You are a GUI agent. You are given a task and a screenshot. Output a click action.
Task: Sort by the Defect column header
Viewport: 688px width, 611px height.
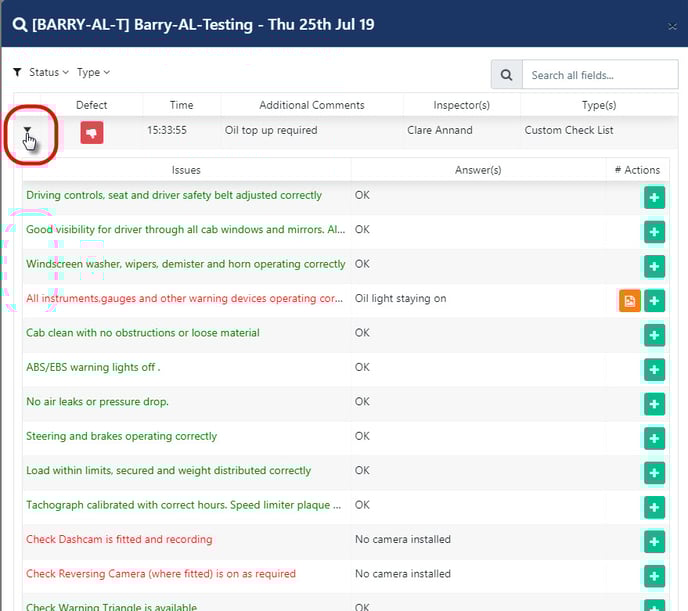pyautogui.click(x=91, y=105)
